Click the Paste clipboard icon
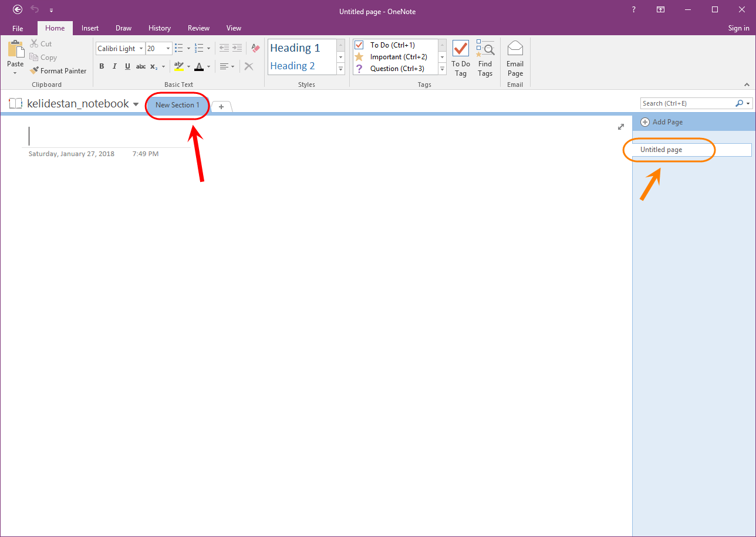 pyautogui.click(x=15, y=49)
